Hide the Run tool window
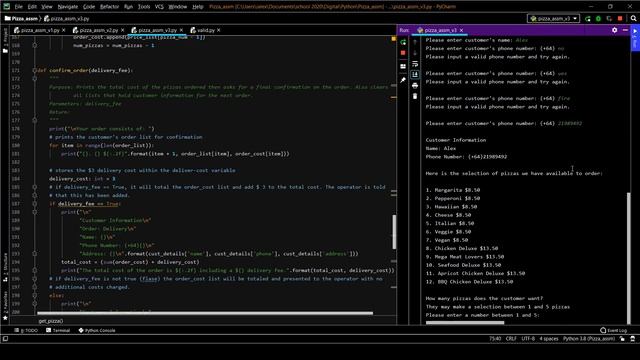Screen dimensions: 640x360 point(625,30)
